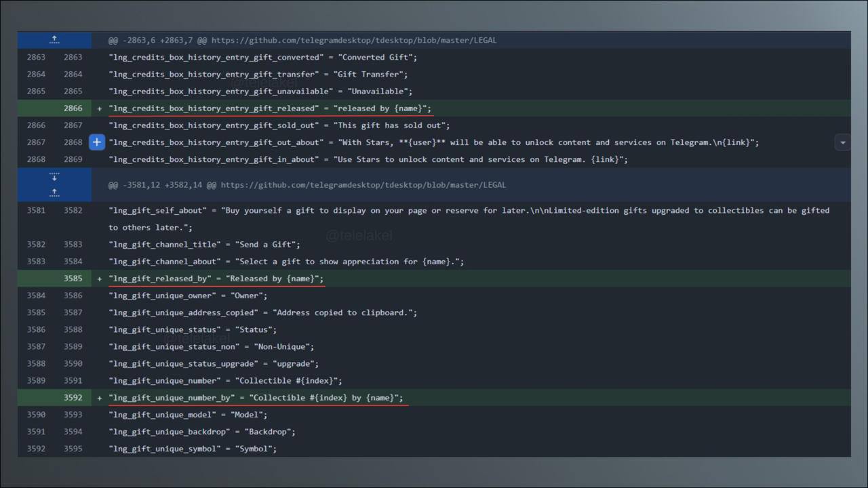The height and width of the screenshot is (488, 868).
Task: Click the lng_credits_box_history_entry_gift_in_about line
Action: click(x=368, y=159)
